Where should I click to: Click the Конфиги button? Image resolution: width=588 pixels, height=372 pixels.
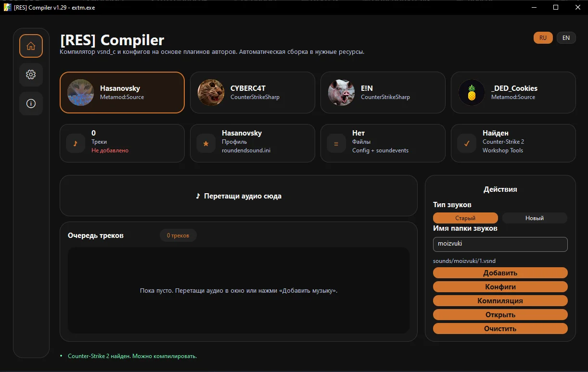pyautogui.click(x=500, y=287)
